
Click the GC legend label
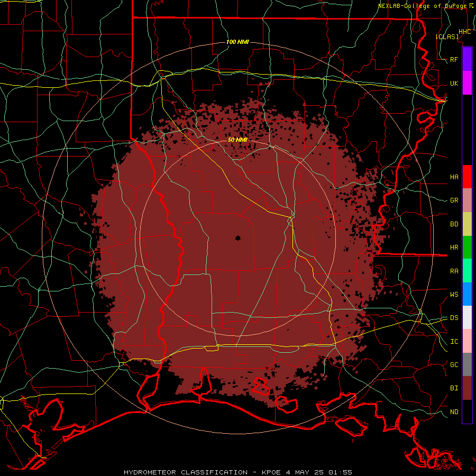click(x=454, y=365)
